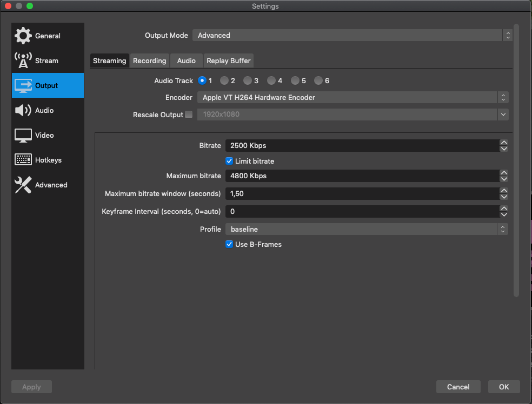The width and height of the screenshot is (532, 404).
Task: Switch to the Recording tab
Action: 149,60
